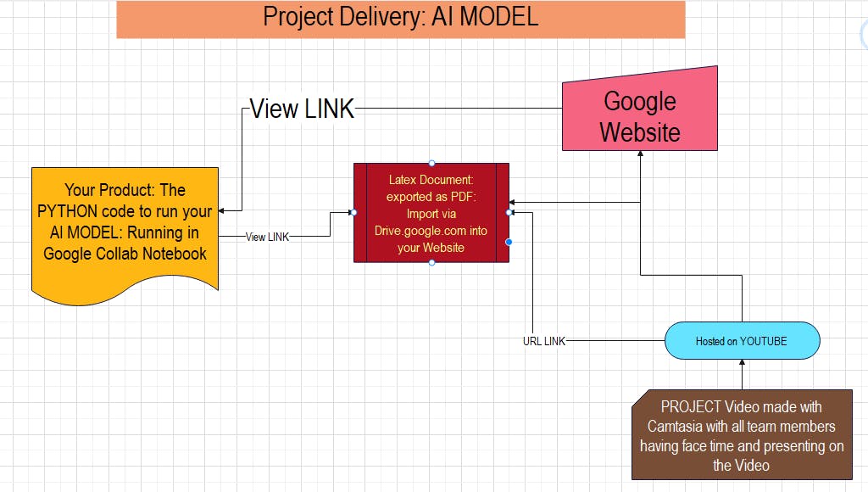Viewport: 868px width, 492px height.
Task: Select the pink Google Website shape
Action: click(640, 111)
